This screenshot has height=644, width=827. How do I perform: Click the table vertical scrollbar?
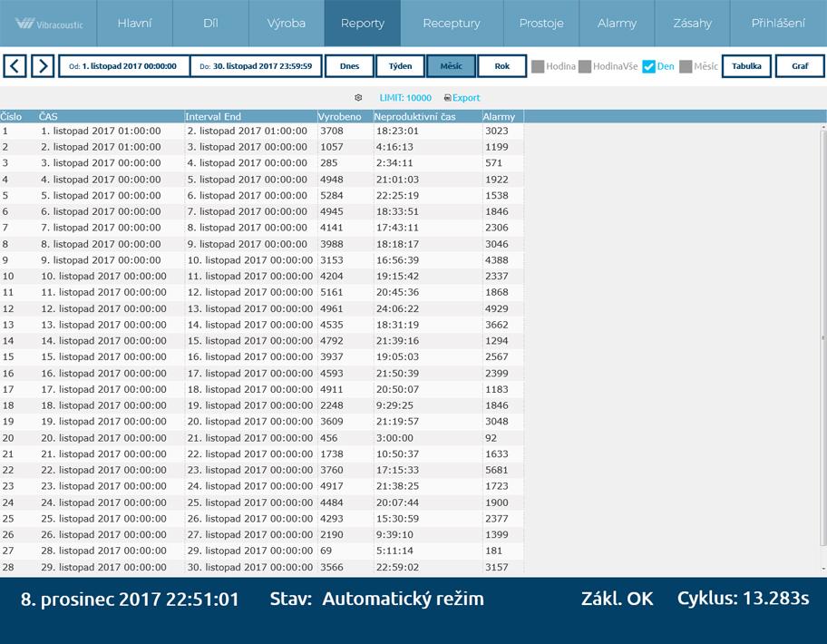(822, 337)
